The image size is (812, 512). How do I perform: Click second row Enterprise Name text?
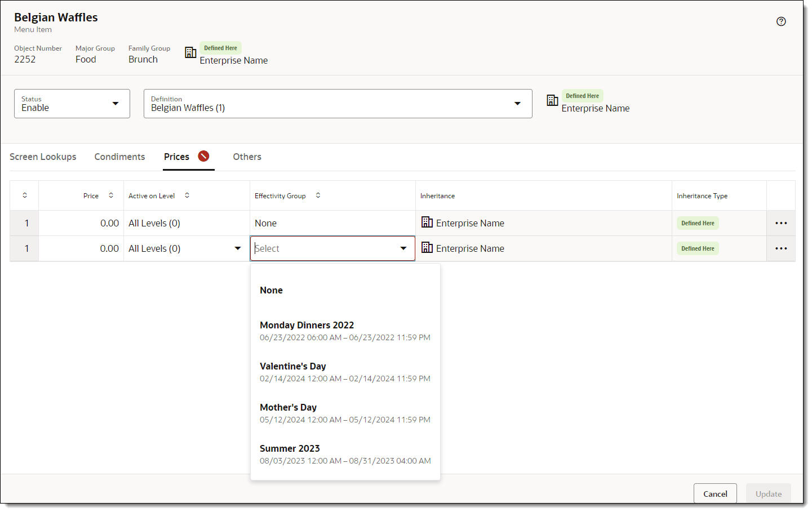pos(470,248)
